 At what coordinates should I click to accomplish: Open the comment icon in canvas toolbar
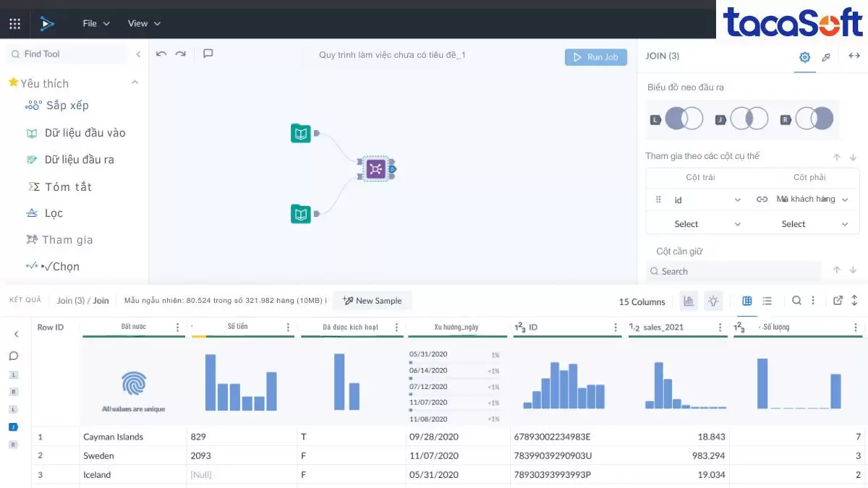[208, 53]
